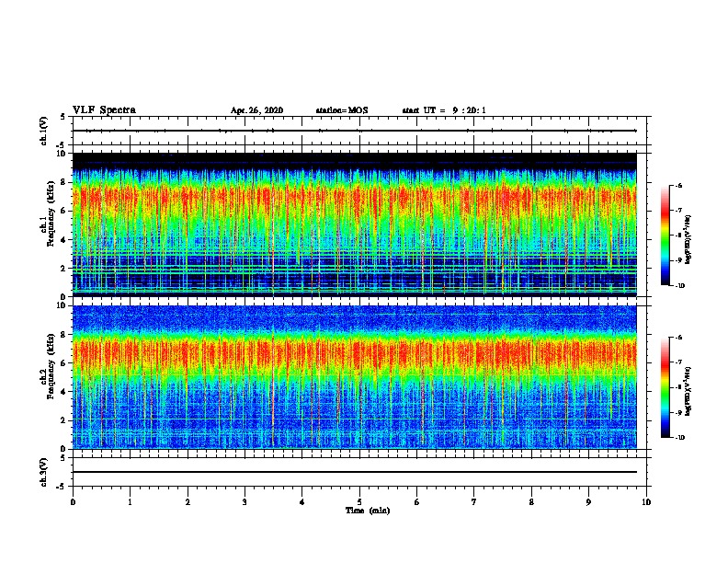Click ch.2 frequency axis tick "4"

click(65, 392)
